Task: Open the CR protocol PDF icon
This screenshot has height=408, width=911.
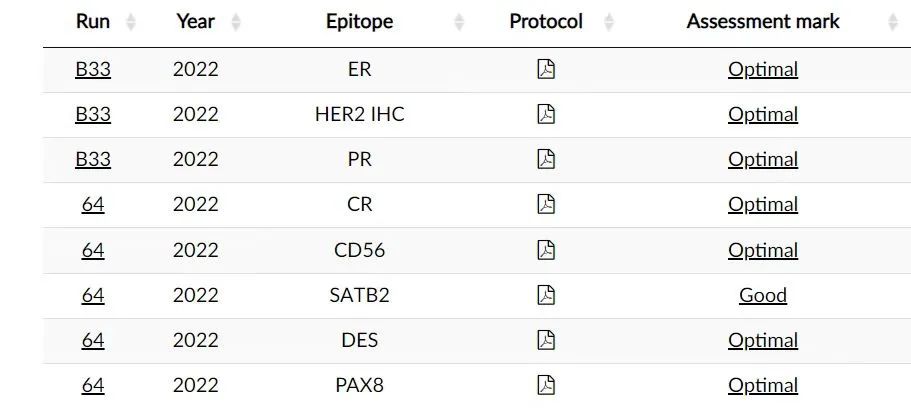Action: [546, 204]
